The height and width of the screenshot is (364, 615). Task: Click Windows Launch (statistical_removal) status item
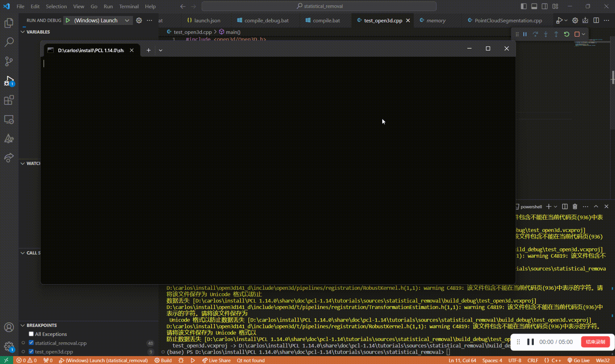(103, 360)
